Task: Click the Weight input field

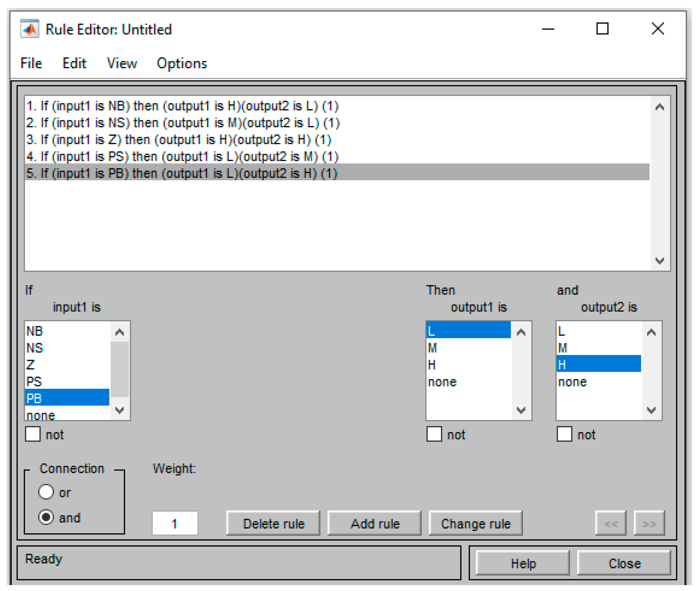Action: pyautogui.click(x=175, y=523)
